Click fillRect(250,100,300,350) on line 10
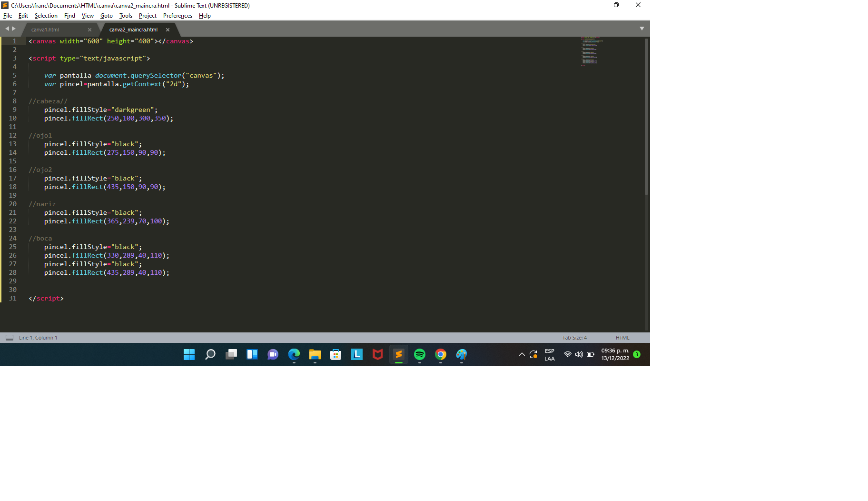Screen dimensions: 868x501 pos(121,119)
